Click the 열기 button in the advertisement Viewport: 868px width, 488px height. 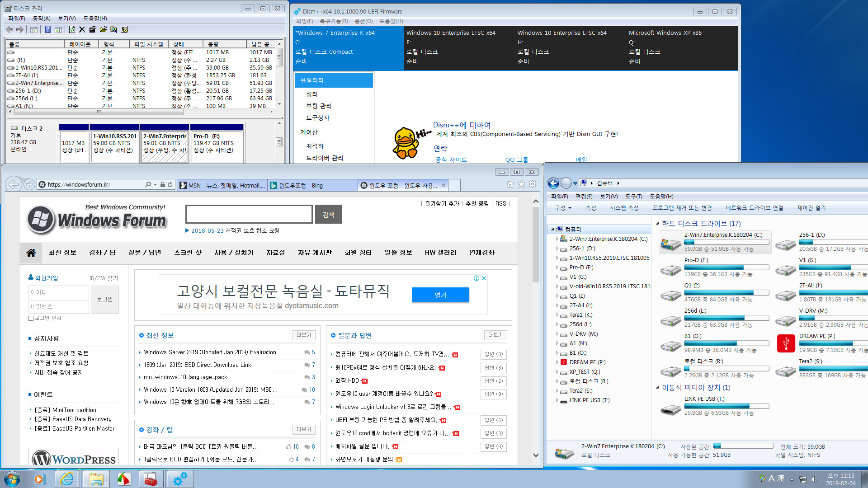click(x=440, y=295)
